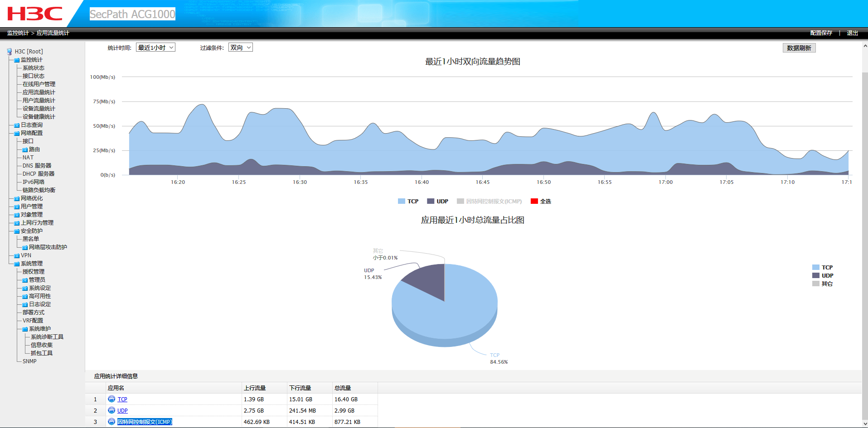
Task: Click the TCP swatch in the pie legend
Action: point(816,268)
